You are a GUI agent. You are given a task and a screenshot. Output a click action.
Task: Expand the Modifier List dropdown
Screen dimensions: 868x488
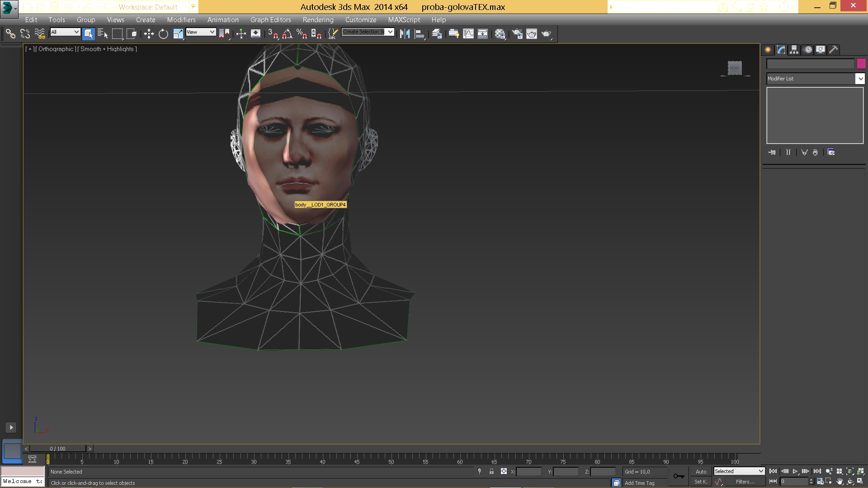pyautogui.click(x=860, y=79)
